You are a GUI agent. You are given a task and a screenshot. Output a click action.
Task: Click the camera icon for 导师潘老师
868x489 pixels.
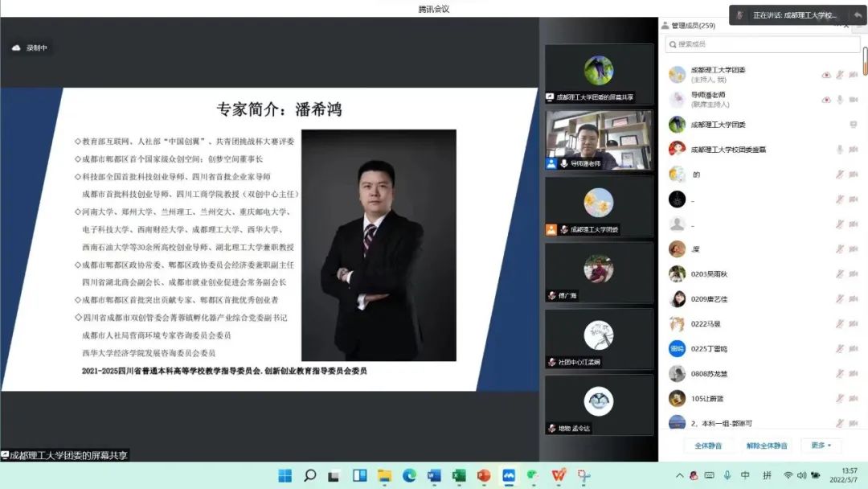(x=854, y=100)
